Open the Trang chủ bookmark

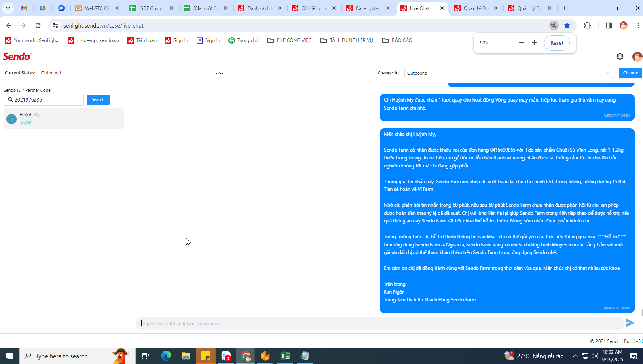tap(243, 40)
